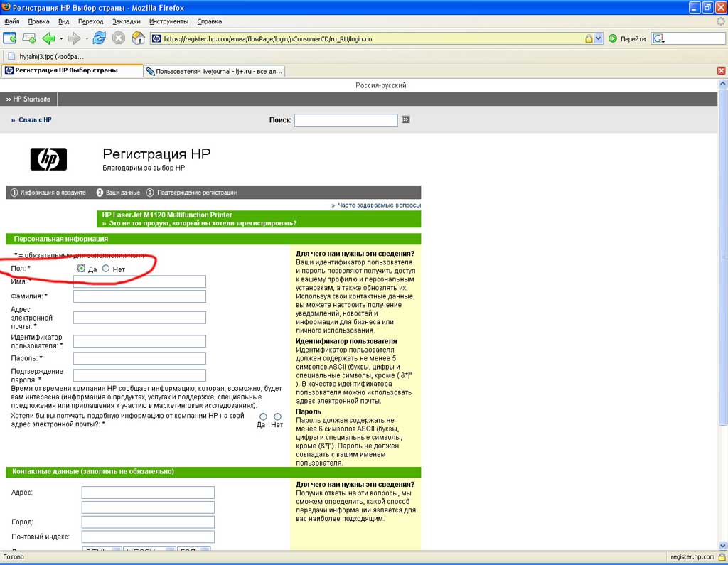This screenshot has height=565, width=728.
Task: Click the Город input field
Action: (x=148, y=522)
